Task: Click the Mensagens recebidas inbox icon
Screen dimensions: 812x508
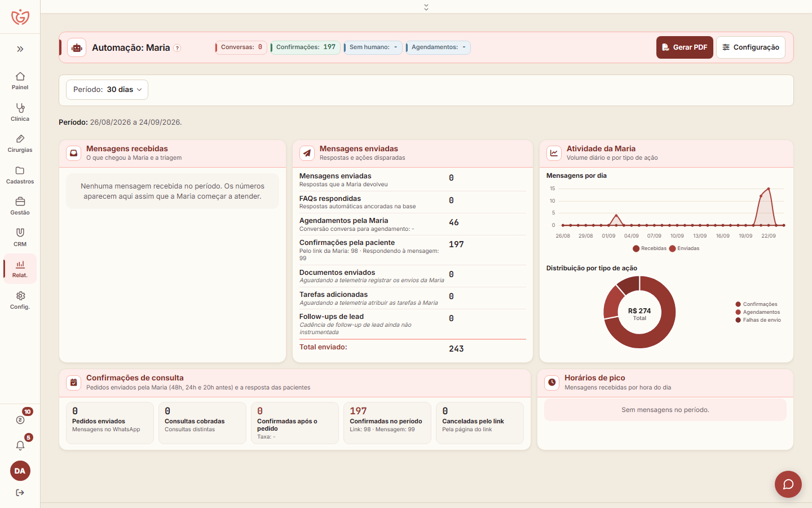Action: [74, 153]
